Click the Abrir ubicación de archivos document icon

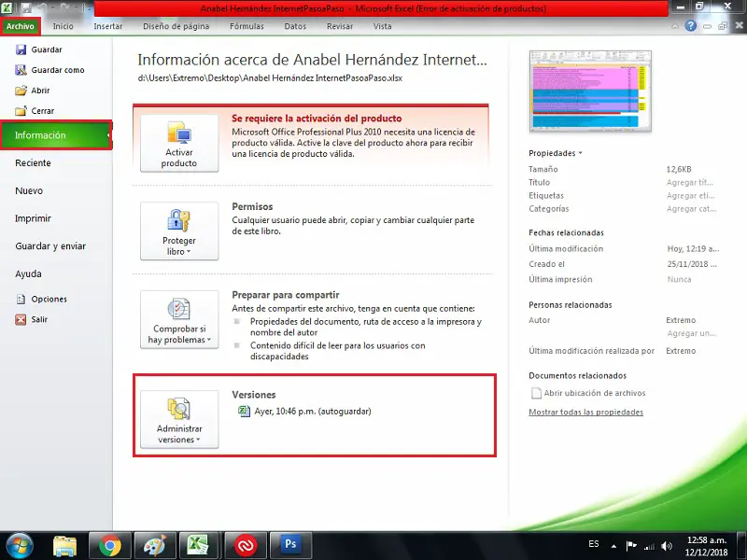pos(536,393)
